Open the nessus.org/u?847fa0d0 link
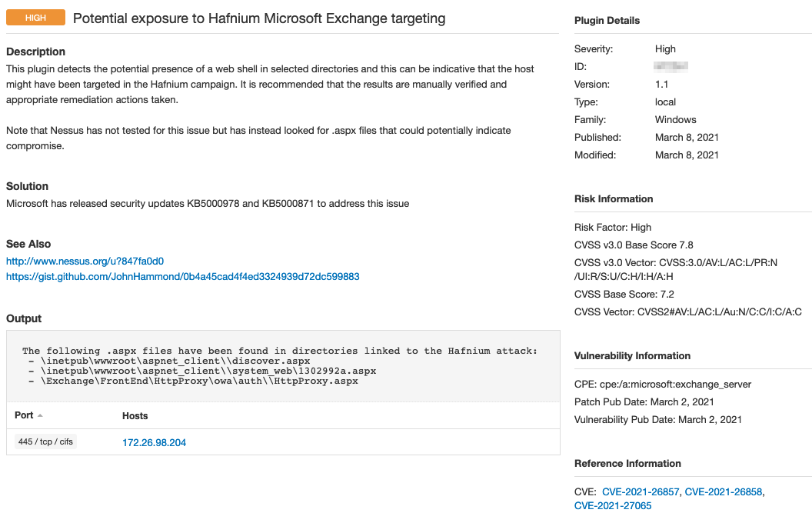 tap(85, 261)
